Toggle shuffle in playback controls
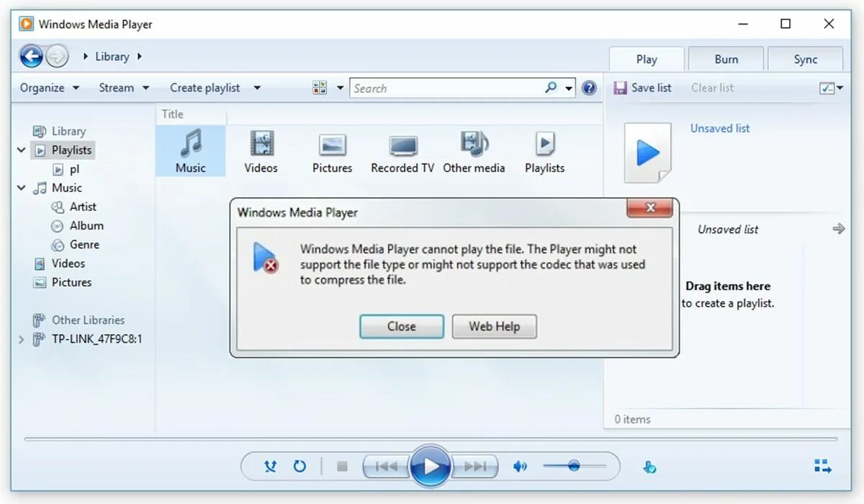The width and height of the screenshot is (864, 504). [x=270, y=467]
